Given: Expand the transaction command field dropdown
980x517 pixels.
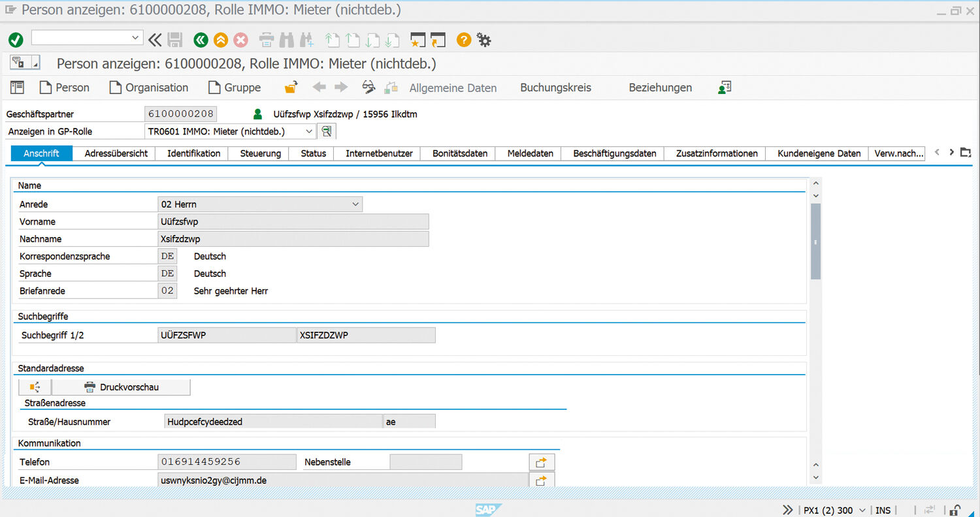Looking at the screenshot, I should 136,38.
